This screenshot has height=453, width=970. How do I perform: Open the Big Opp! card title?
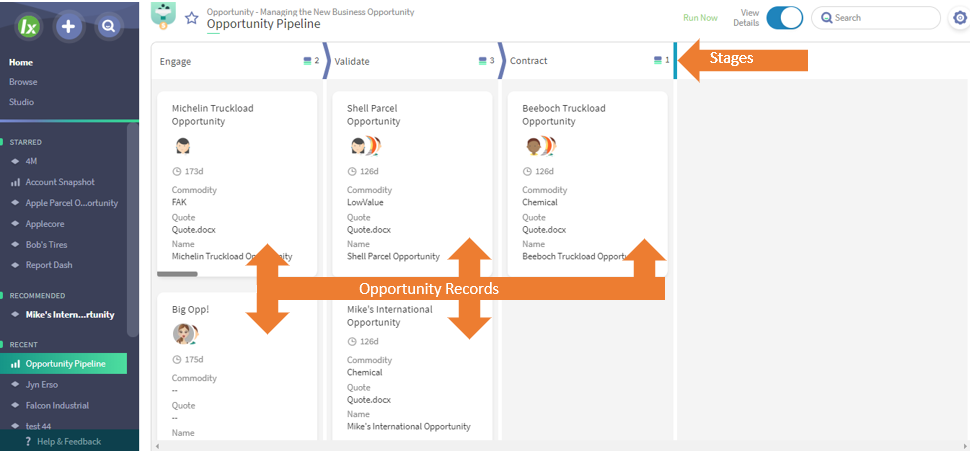coord(191,309)
